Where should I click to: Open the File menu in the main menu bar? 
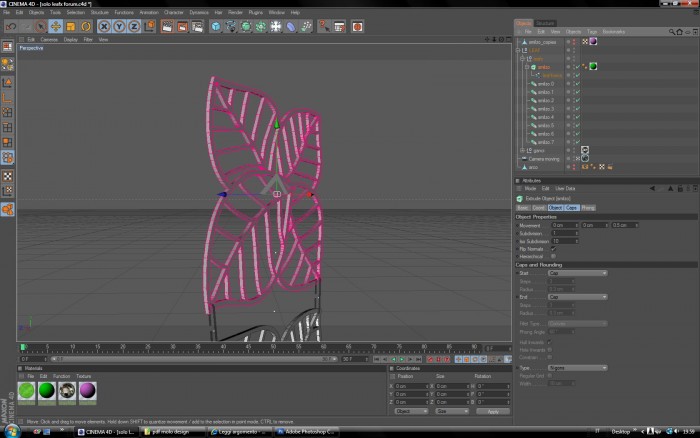(x=6, y=13)
